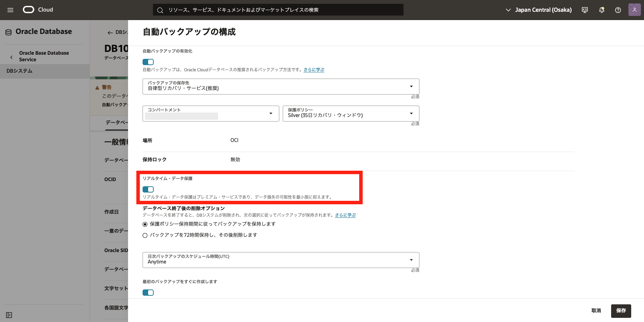Collapse the sidebar using bottom-left icon
The width and height of the screenshot is (644, 322).
pyautogui.click(x=9, y=315)
